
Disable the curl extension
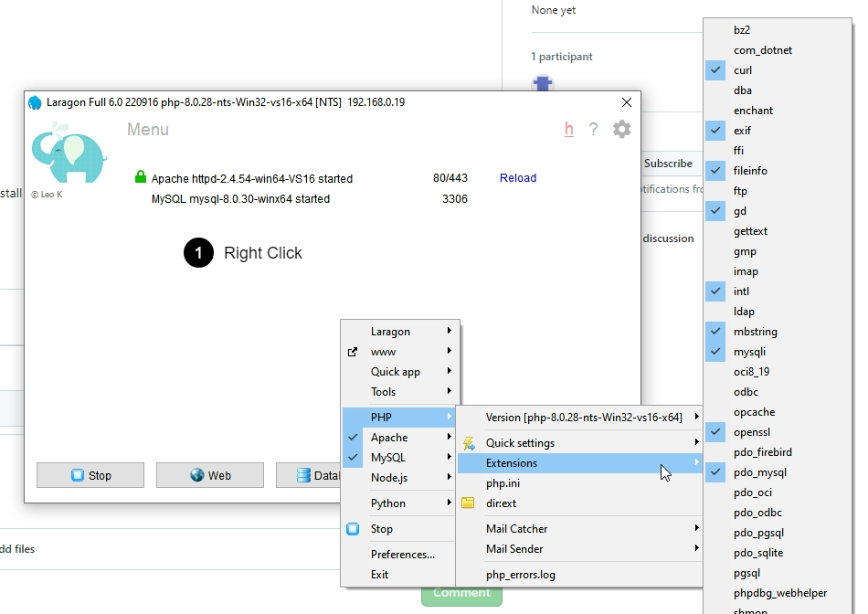(x=778, y=70)
